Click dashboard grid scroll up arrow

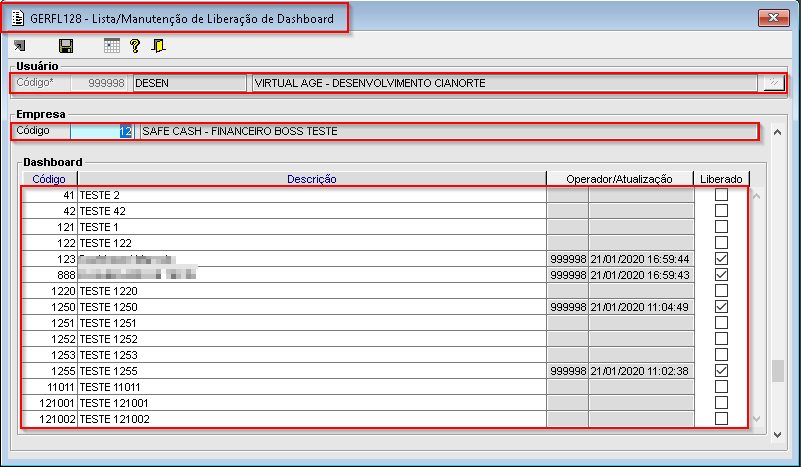(x=757, y=196)
